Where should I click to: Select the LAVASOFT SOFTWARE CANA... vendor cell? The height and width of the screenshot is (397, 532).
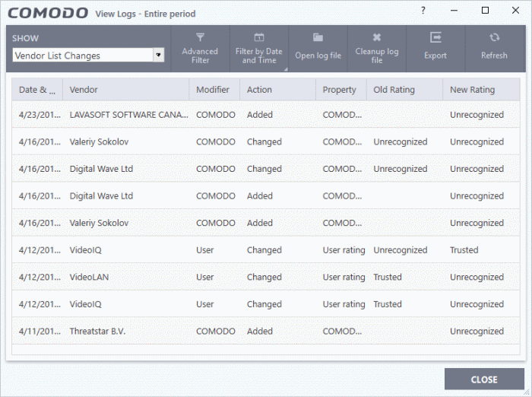point(129,115)
